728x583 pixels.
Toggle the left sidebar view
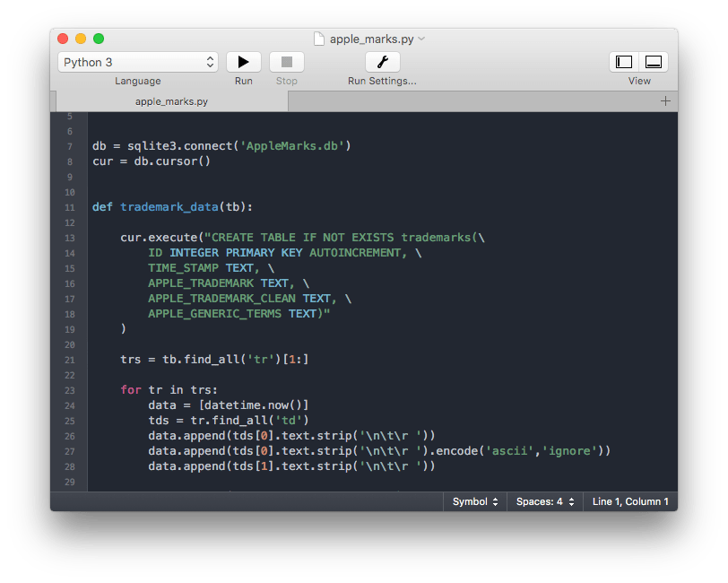624,62
